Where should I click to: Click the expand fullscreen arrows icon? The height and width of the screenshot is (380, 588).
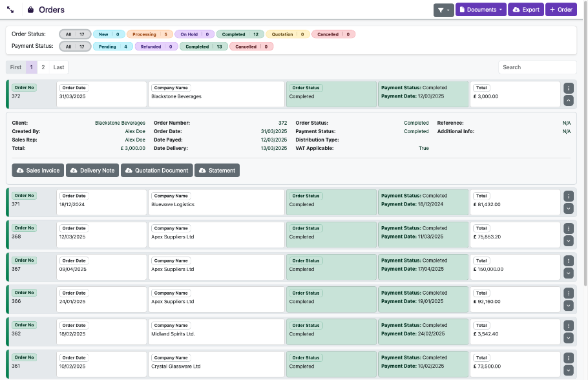[11, 10]
